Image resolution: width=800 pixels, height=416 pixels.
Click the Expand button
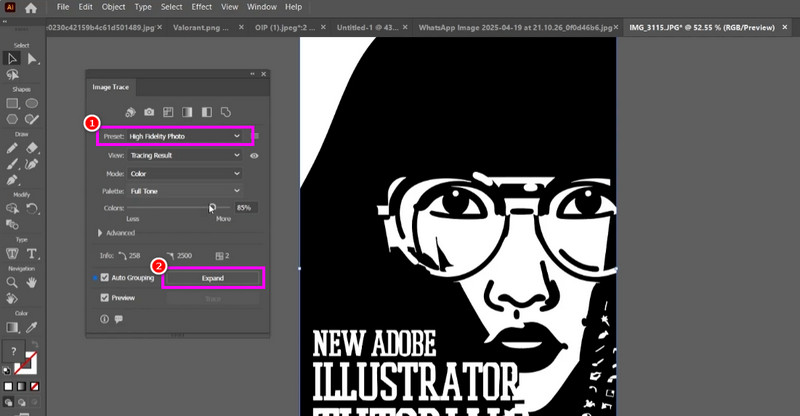(x=213, y=278)
